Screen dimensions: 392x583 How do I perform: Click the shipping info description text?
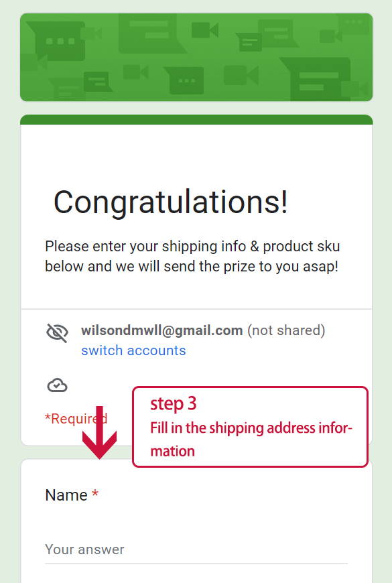[192, 256]
